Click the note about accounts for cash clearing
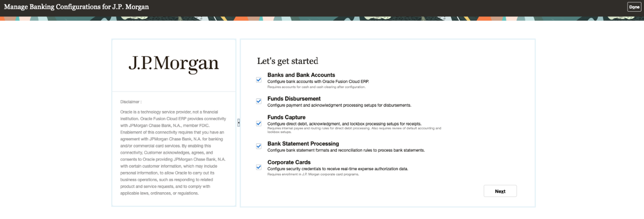Viewport: 644px width, 219px height. click(x=317, y=87)
